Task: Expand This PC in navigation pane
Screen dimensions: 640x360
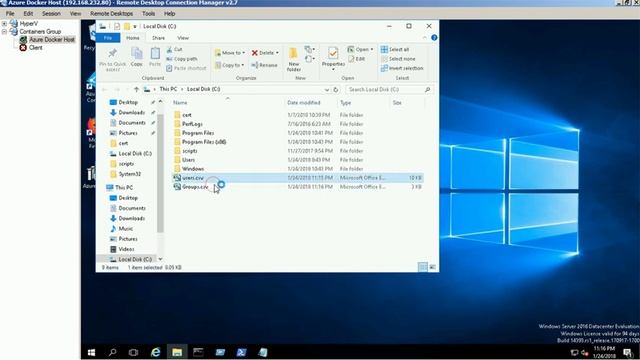Action: point(102,187)
